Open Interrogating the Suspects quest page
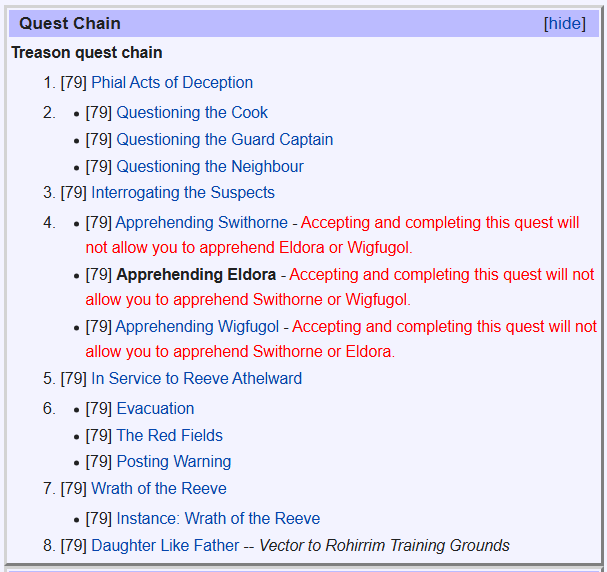Image resolution: width=607 pixels, height=572 pixels. click(183, 192)
